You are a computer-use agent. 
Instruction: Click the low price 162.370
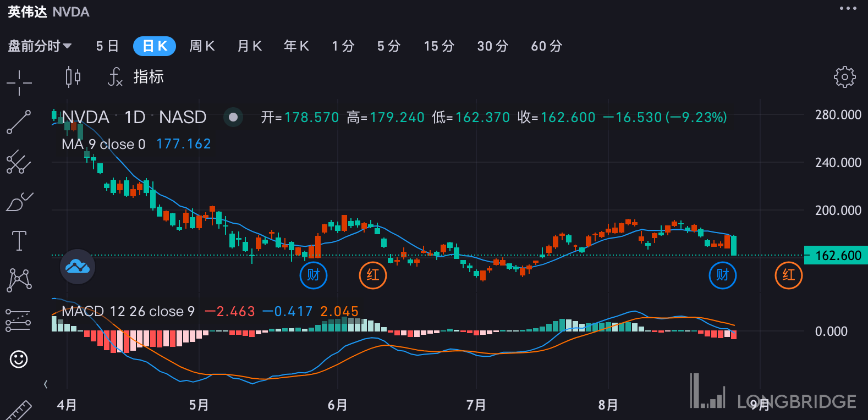[x=483, y=118]
